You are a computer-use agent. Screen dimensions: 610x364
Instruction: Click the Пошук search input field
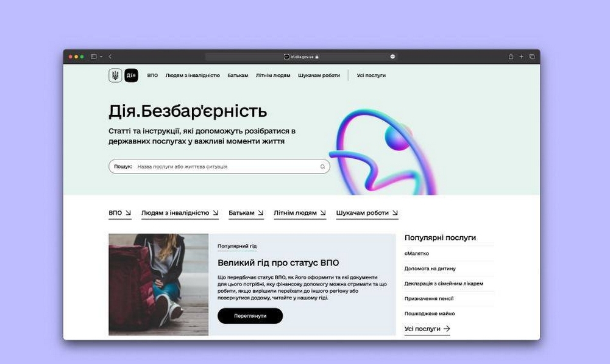[219, 166]
